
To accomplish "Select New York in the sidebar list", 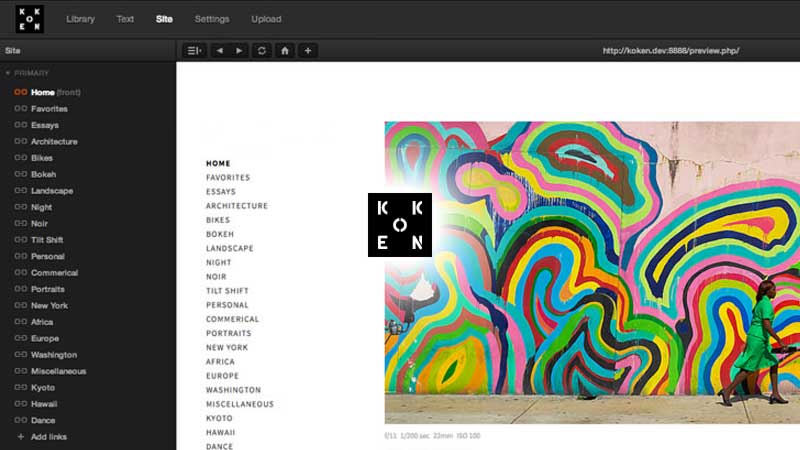I will 49,305.
